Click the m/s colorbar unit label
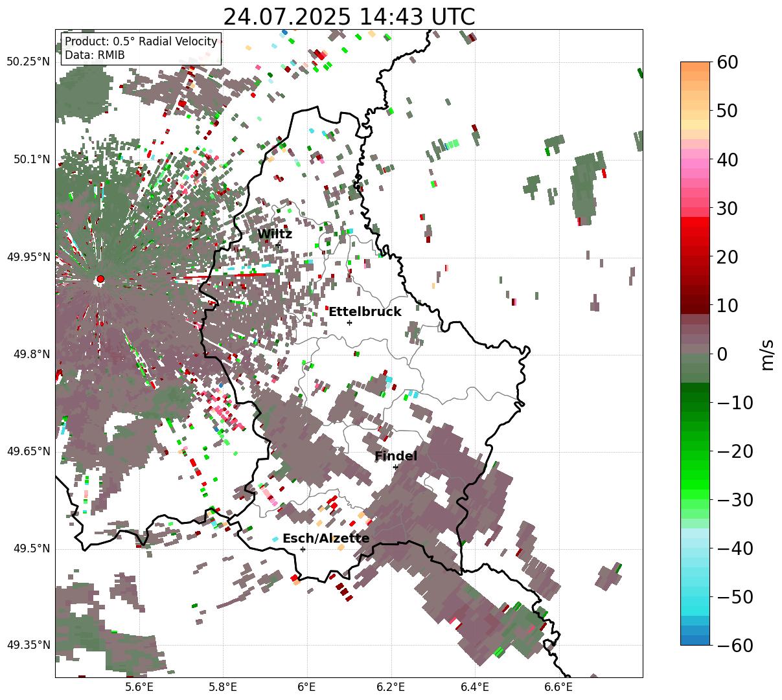This screenshot has height=700, width=782. (x=768, y=354)
